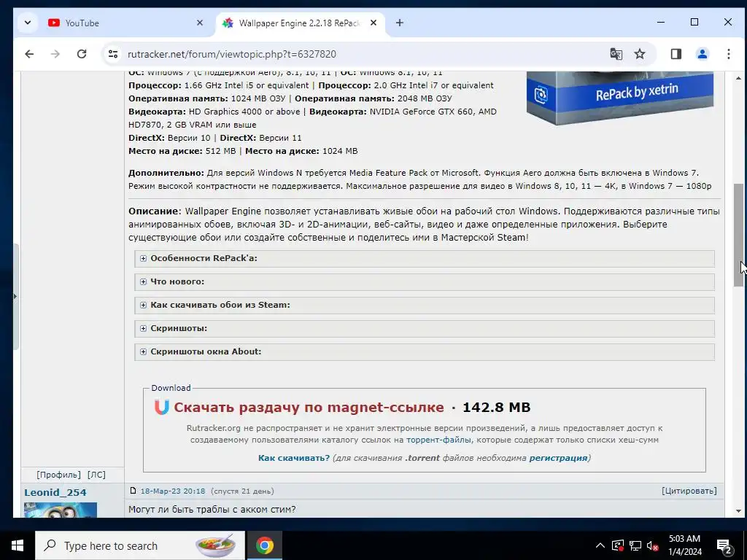Open the clock showing 5:03 AM
Viewport: 747px width, 560px height.
[x=684, y=545]
